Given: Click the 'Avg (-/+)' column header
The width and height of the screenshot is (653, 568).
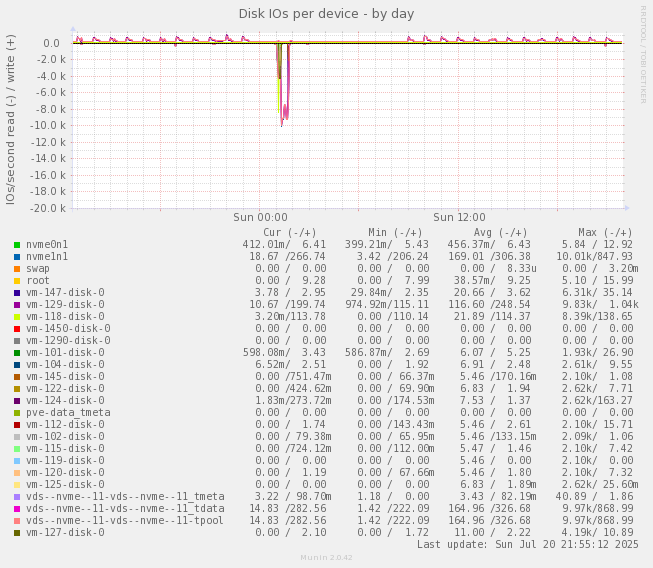Looking at the screenshot, I should point(501,233).
